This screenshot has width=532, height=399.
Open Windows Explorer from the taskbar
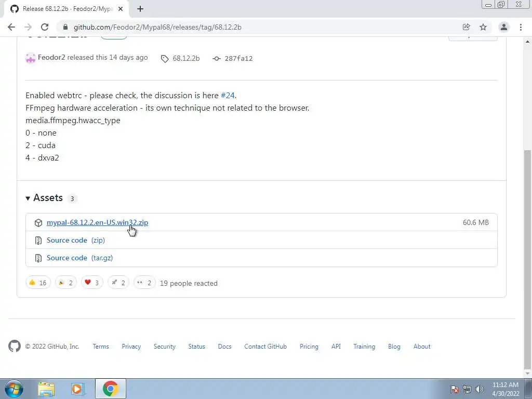coord(46,389)
